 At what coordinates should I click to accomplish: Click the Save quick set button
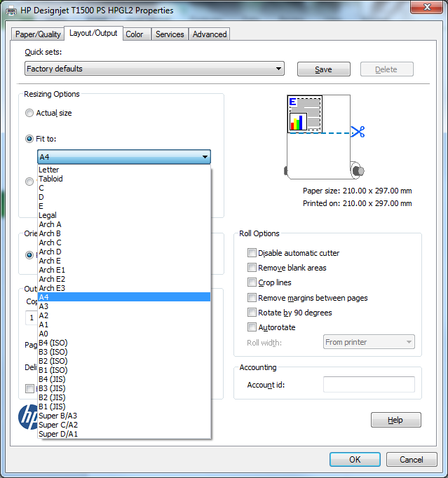coord(324,69)
